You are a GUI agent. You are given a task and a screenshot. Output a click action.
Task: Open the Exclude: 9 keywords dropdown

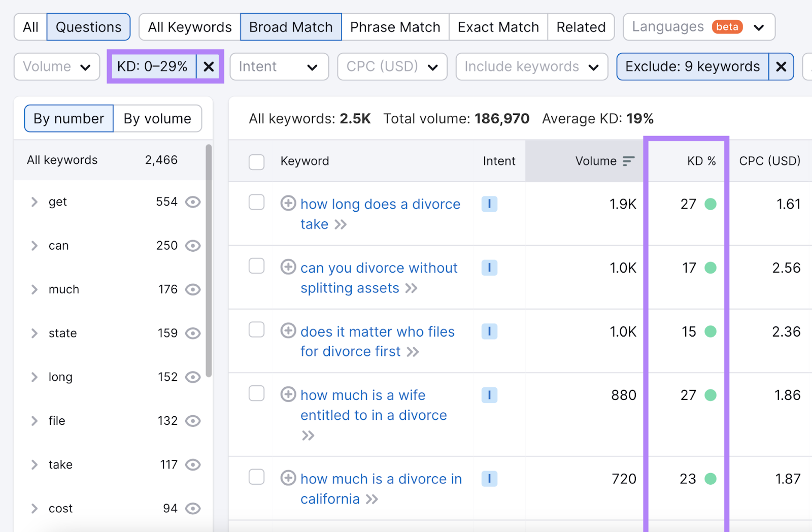[x=693, y=66]
